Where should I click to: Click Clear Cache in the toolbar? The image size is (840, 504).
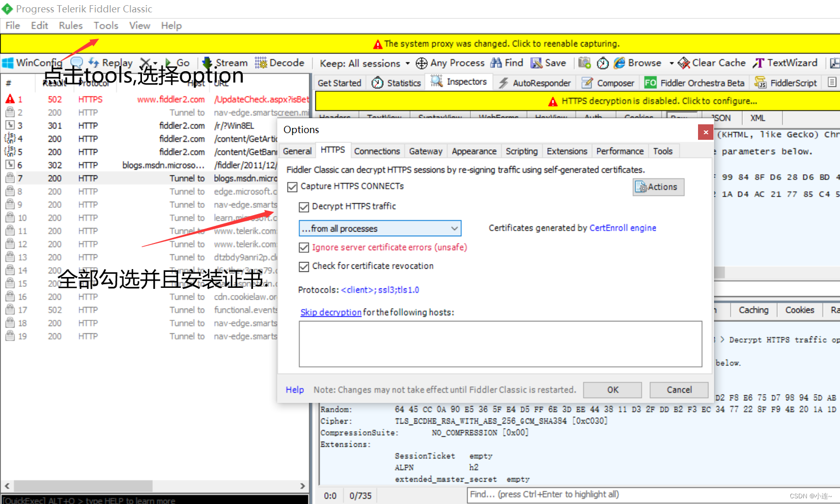(x=712, y=63)
